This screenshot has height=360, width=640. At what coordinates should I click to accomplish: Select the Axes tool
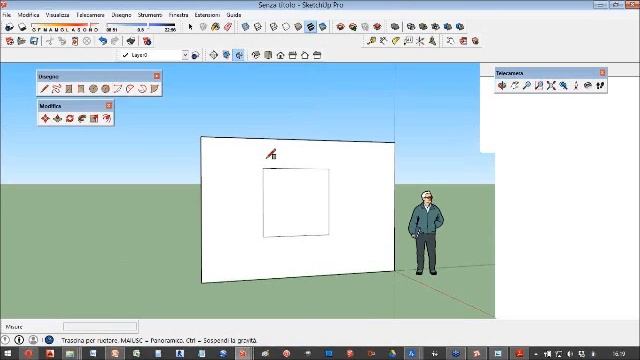420,41
